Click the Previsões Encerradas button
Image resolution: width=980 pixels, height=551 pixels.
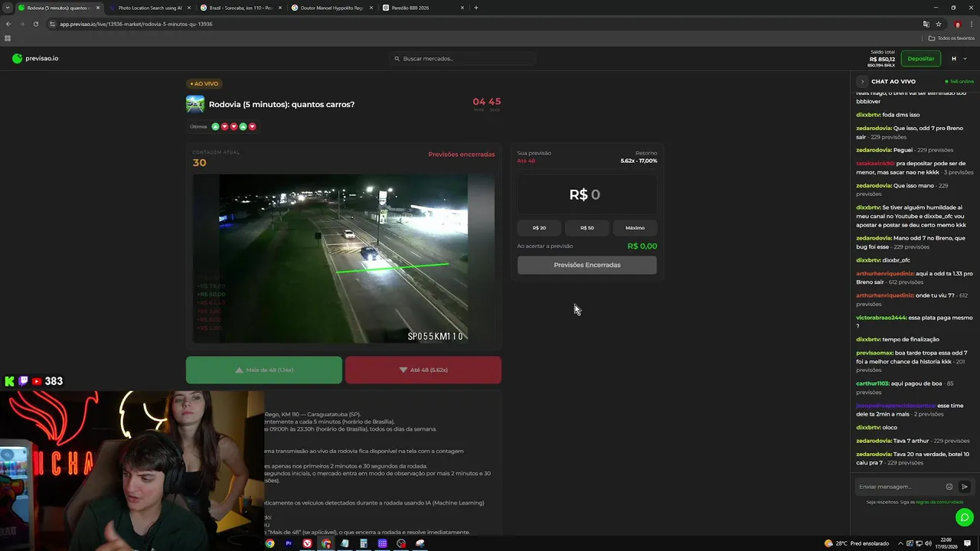(x=587, y=265)
